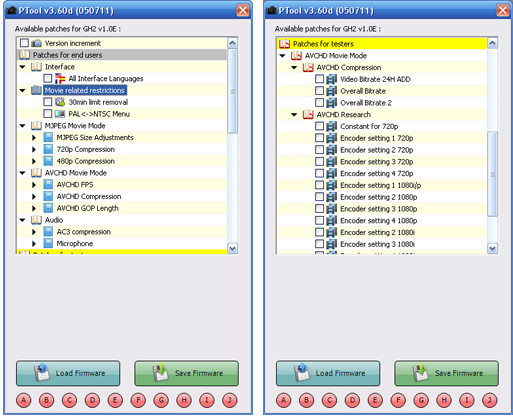Expand the MJPEG Size Adjustments node
The image size is (513, 418).
34,137
